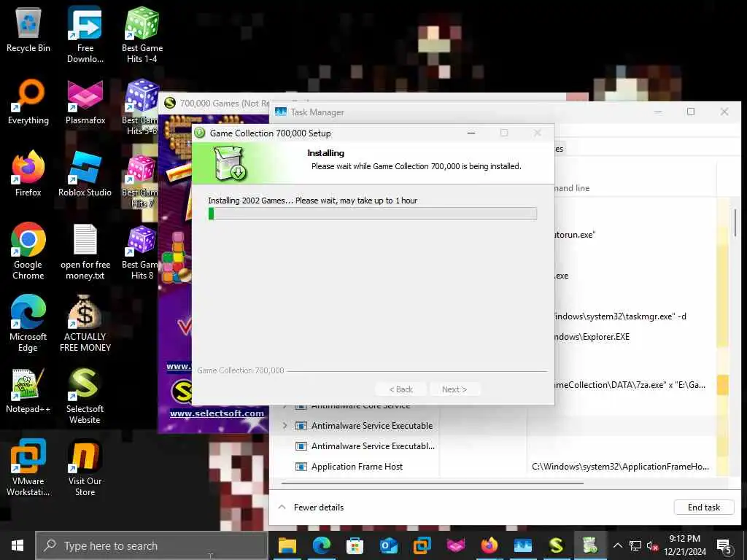Viewport: 747px width, 560px height.
Task: Open Microsoft Store from the taskbar
Action: tap(355, 545)
